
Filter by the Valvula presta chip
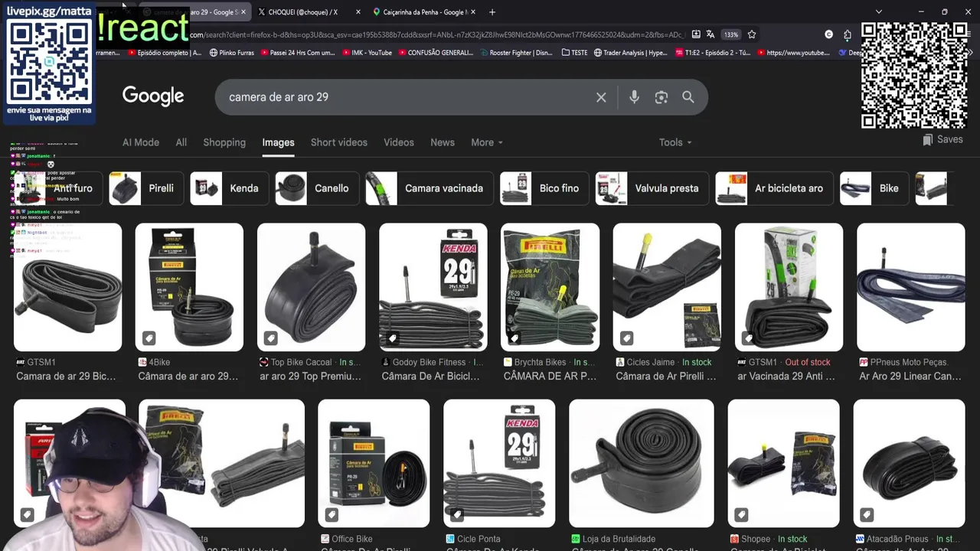(652, 188)
